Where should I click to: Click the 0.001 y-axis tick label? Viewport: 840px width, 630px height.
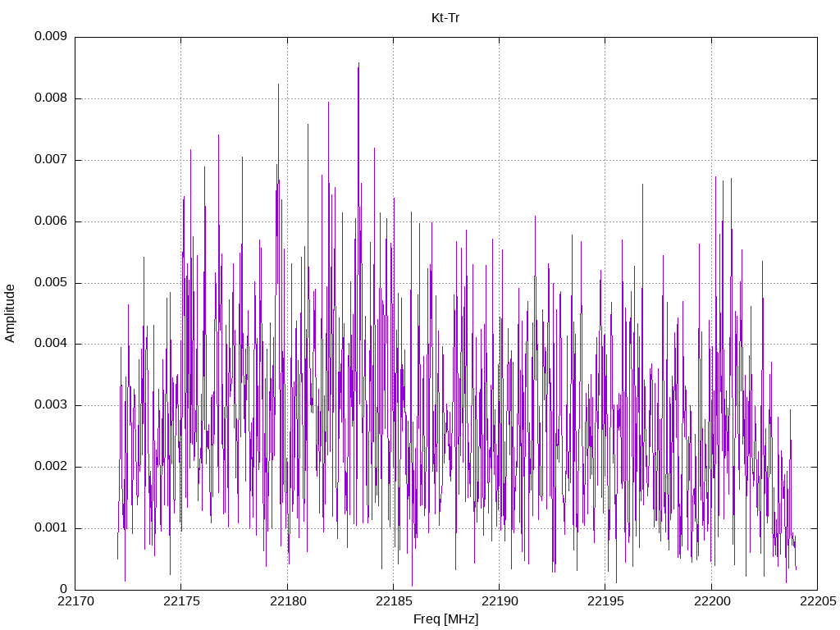tap(51, 527)
